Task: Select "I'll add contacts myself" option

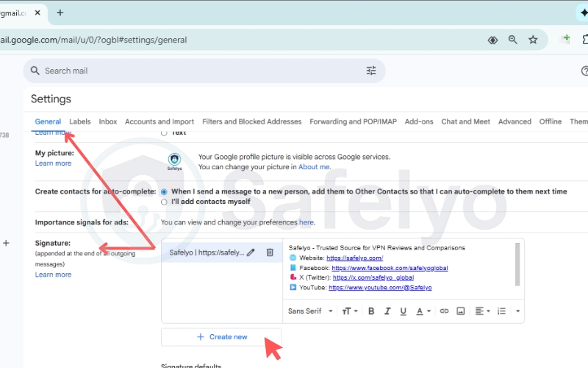Action: (x=164, y=202)
